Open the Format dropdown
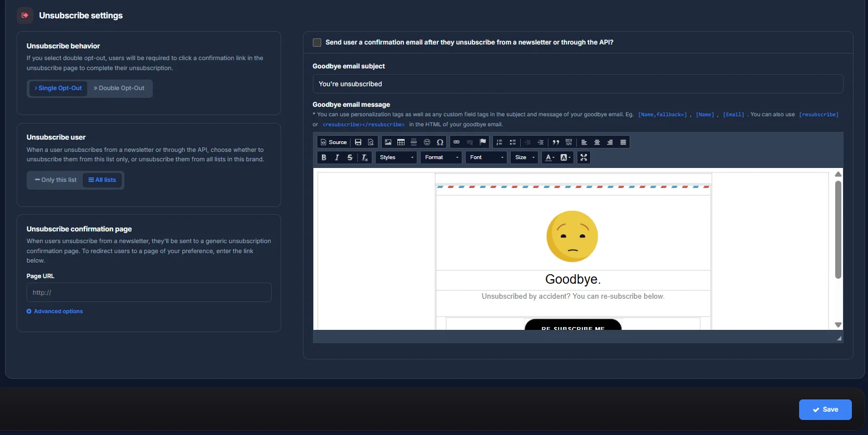Image resolution: width=868 pixels, height=435 pixels. pos(441,157)
